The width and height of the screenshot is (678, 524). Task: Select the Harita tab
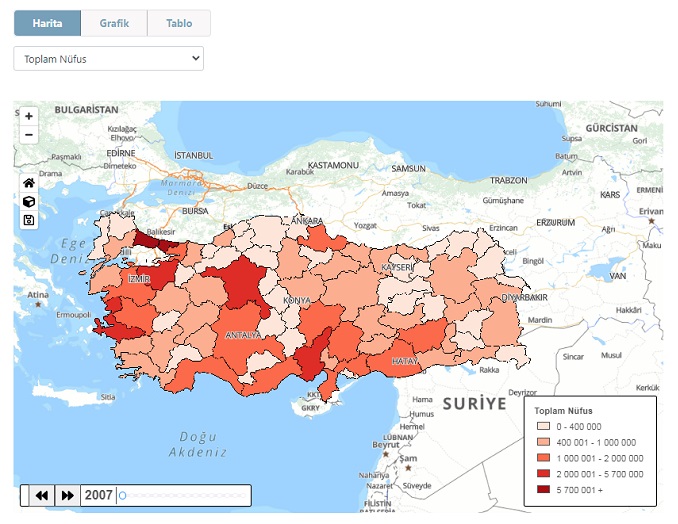pyautogui.click(x=48, y=23)
